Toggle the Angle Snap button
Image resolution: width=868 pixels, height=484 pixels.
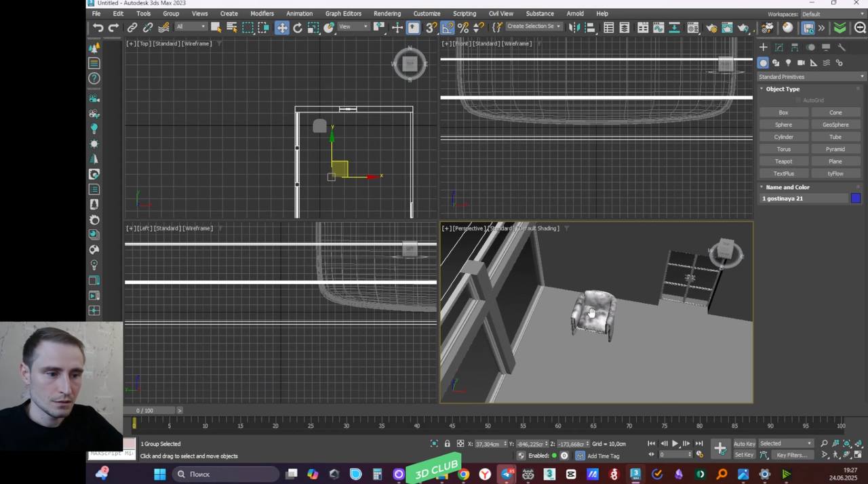[x=448, y=27]
